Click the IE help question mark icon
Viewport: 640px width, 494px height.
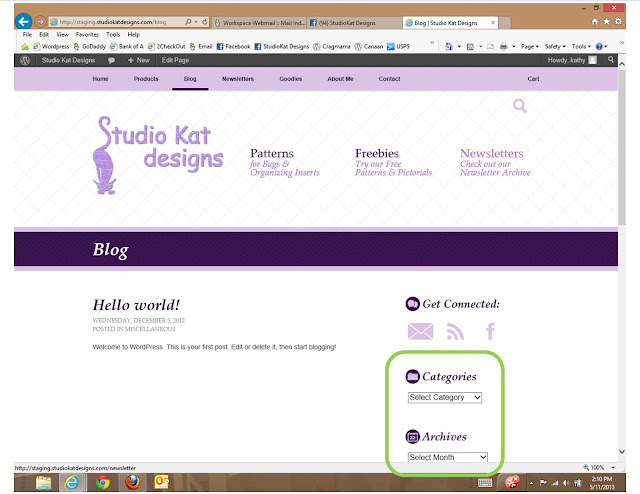(599, 47)
